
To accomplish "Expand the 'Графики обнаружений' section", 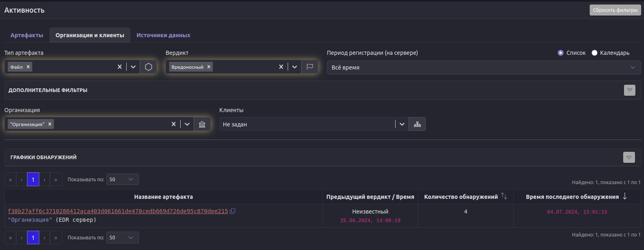I will [629, 158].
